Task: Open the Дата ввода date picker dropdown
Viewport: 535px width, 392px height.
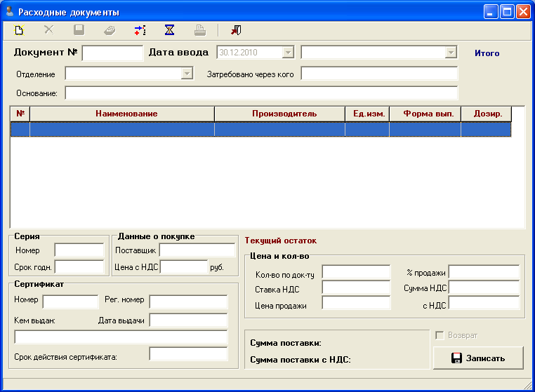Action: pos(288,53)
